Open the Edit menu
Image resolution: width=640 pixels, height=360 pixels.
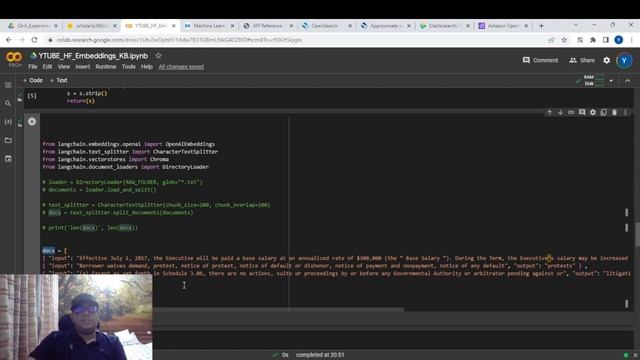[47, 67]
